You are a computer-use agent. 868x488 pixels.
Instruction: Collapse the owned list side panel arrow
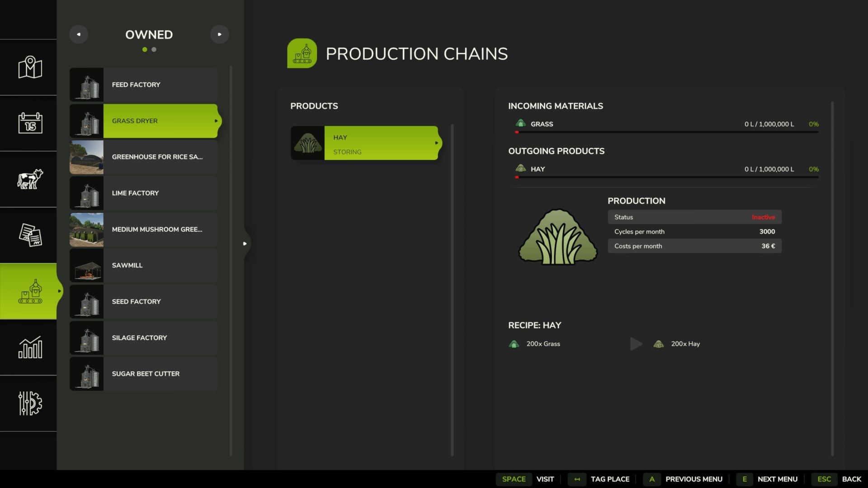pos(245,244)
